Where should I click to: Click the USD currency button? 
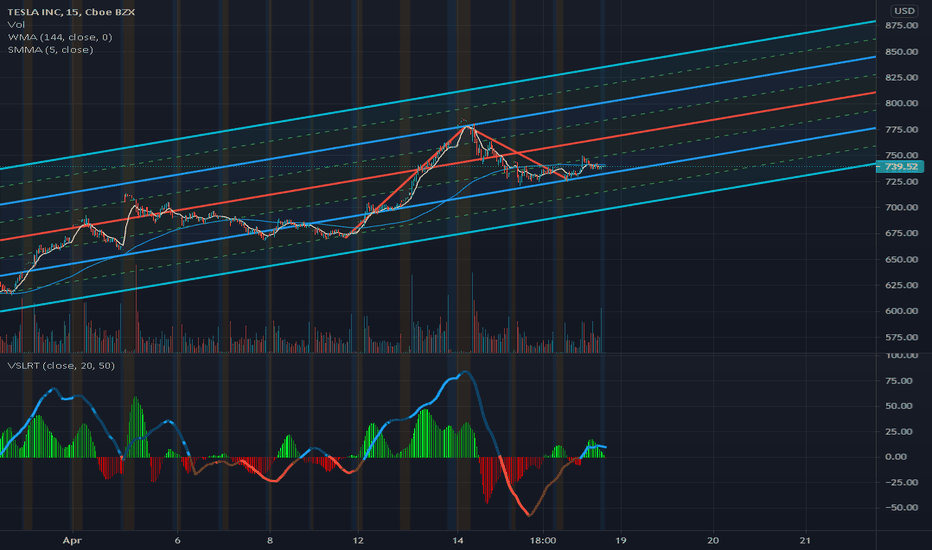[x=905, y=11]
